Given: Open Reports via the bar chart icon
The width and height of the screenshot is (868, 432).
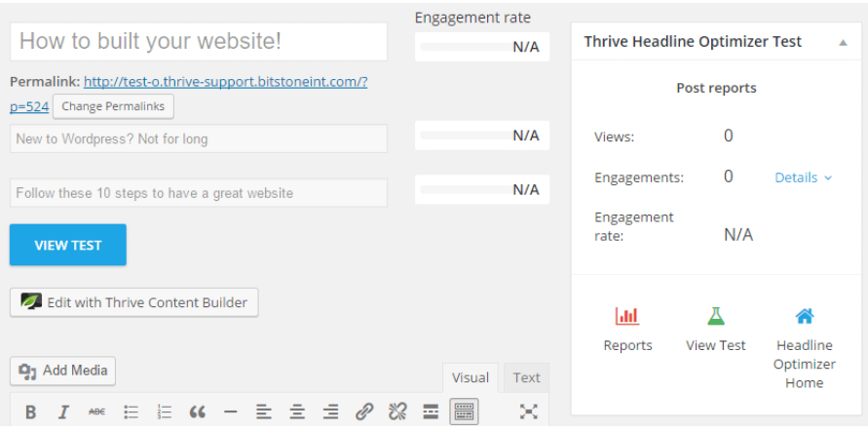Looking at the screenshot, I should click(627, 316).
